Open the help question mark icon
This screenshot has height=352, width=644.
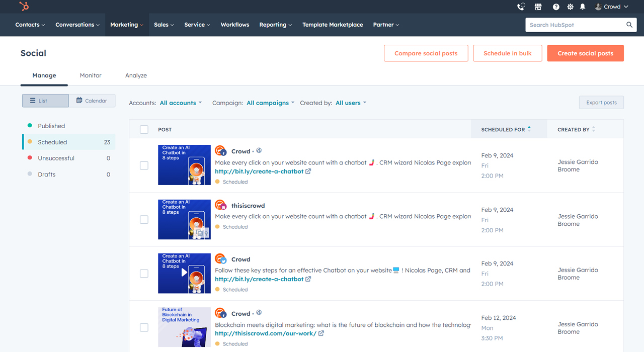(x=556, y=7)
